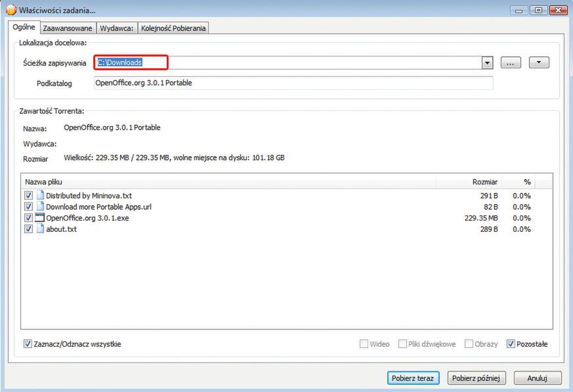
Task: Click the 291 B size cell
Action: pos(489,196)
